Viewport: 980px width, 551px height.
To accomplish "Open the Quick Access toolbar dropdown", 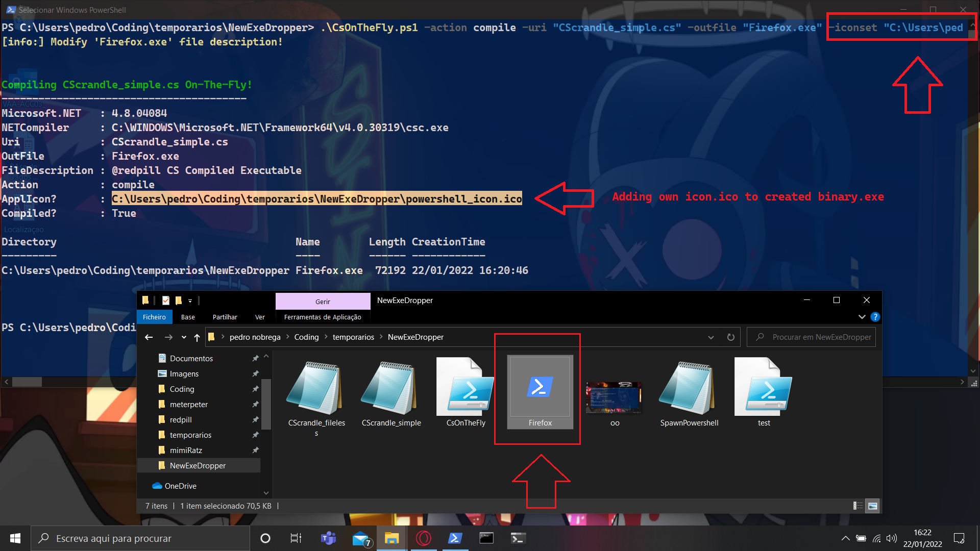I will click(190, 300).
